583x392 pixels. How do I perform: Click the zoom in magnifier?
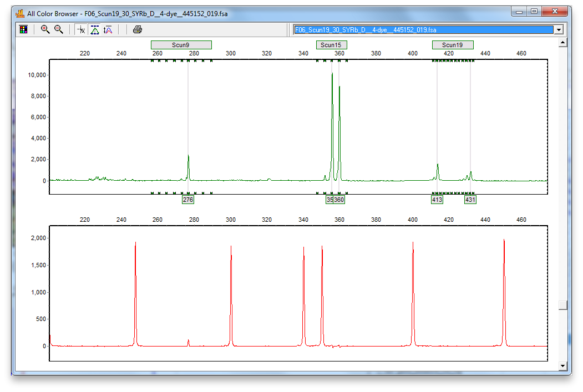pos(45,29)
